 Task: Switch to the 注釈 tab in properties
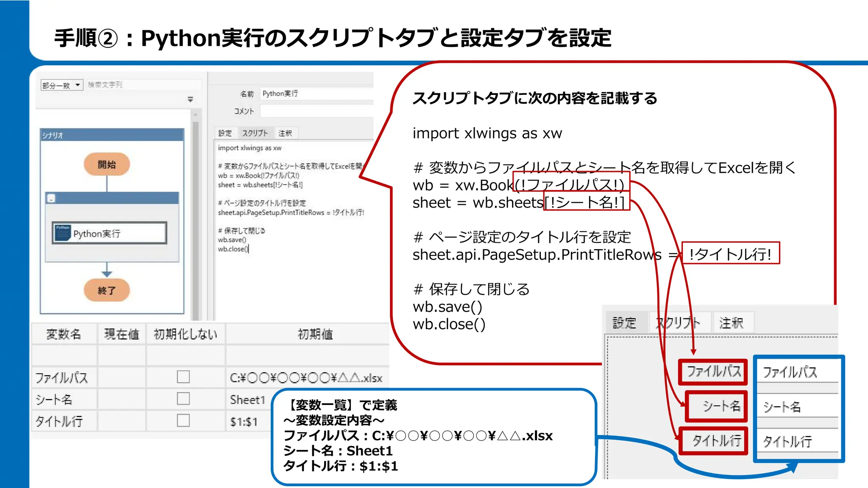(x=285, y=133)
